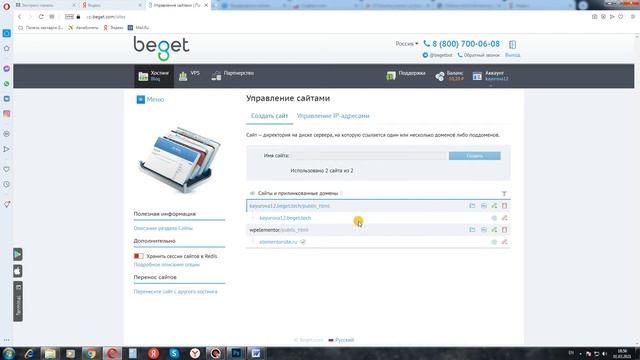The width and height of the screenshot is (640, 360).
Task: Open the kayurova12.beget.tech domain link
Action: click(x=285, y=218)
